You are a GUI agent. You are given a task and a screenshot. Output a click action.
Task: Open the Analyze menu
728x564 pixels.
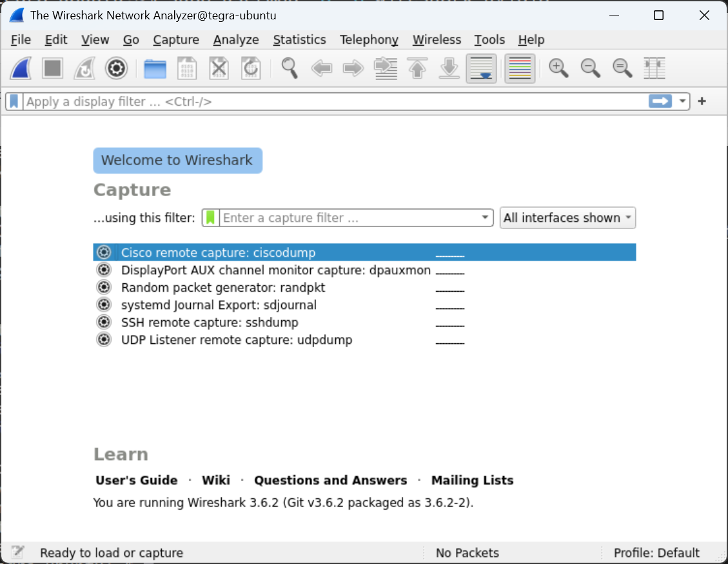[236, 40]
